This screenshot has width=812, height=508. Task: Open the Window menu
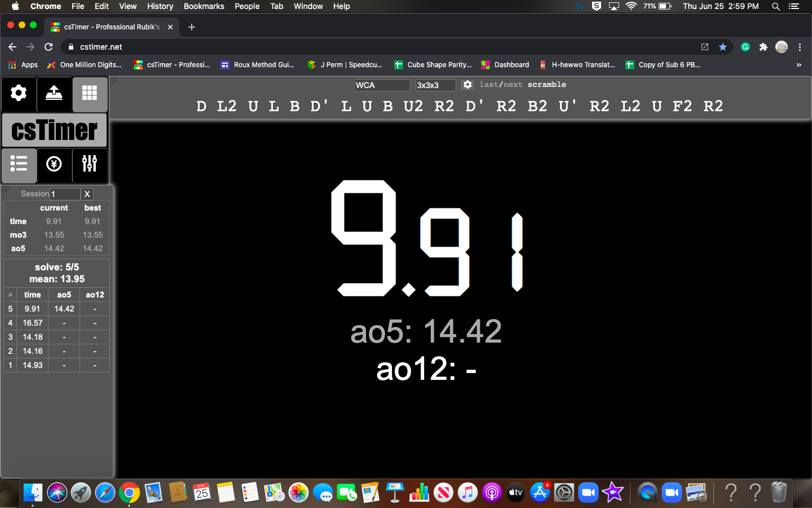click(308, 6)
